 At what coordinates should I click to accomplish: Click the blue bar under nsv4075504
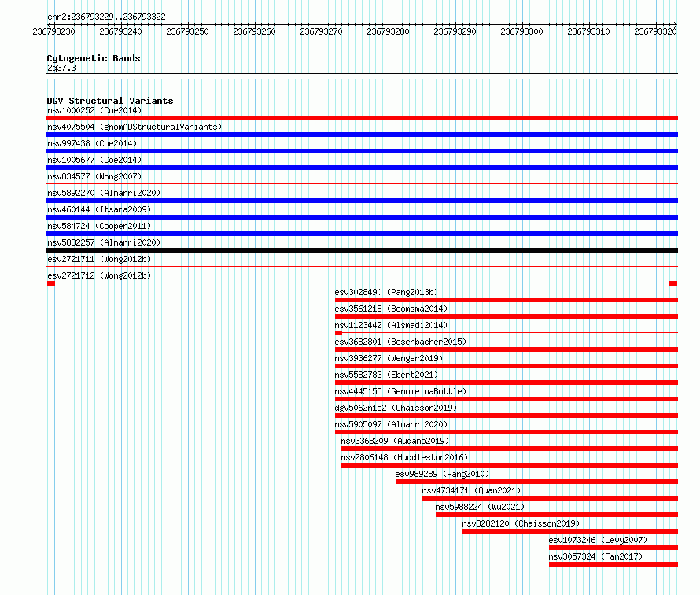(x=362, y=135)
